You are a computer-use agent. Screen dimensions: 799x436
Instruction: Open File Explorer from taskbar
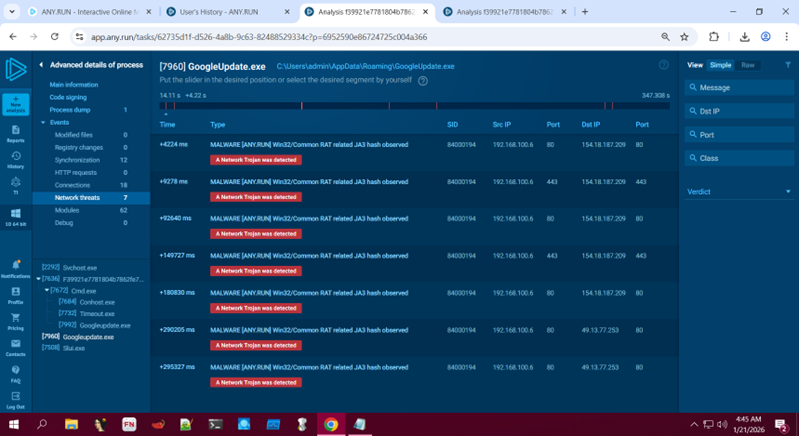(x=71, y=424)
